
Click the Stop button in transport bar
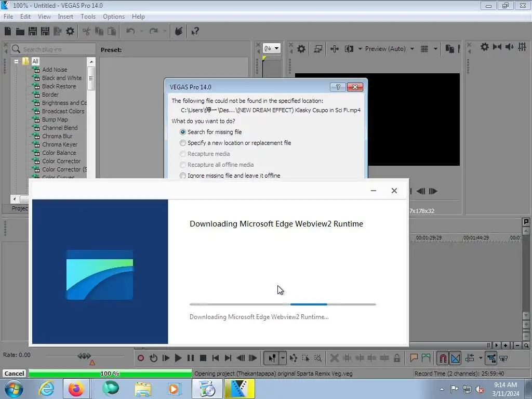pos(203,358)
